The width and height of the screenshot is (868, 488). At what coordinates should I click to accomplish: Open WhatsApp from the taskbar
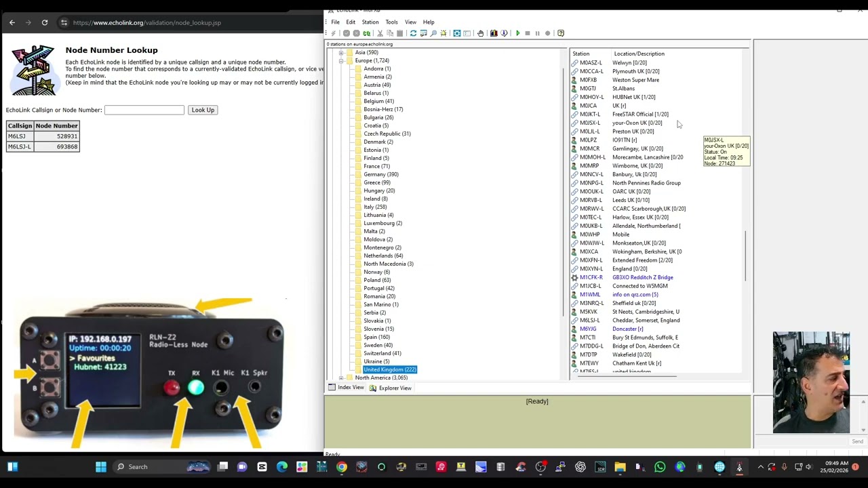tap(660, 466)
